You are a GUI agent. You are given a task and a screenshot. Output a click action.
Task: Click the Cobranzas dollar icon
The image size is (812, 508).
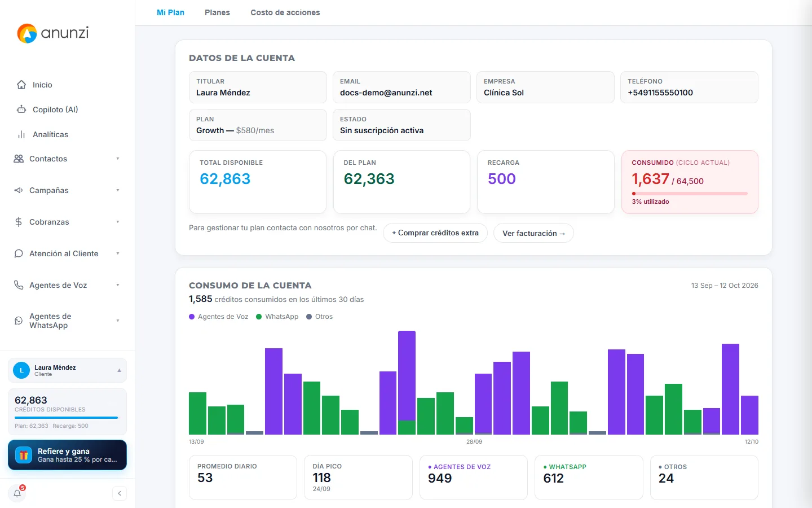pos(19,222)
